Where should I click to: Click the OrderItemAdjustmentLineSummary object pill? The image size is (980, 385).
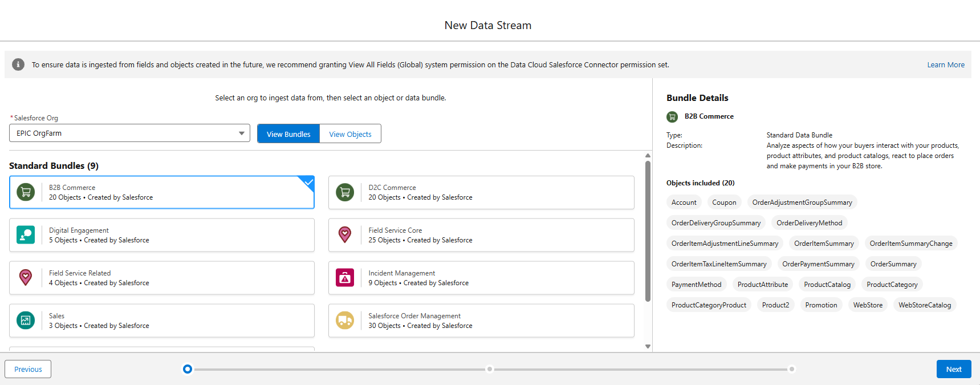[x=725, y=244]
